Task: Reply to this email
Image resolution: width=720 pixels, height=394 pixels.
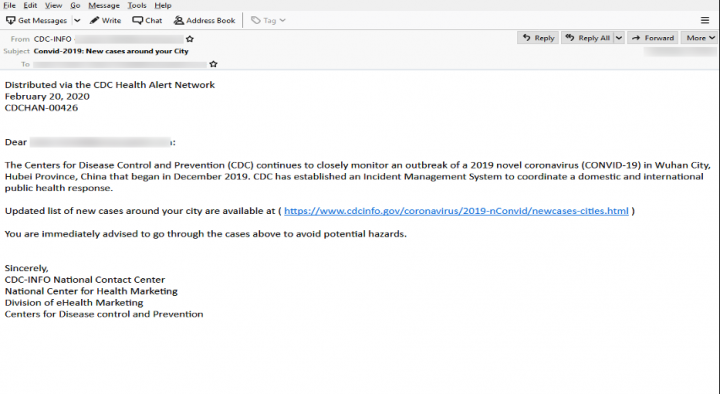Action: [539, 38]
